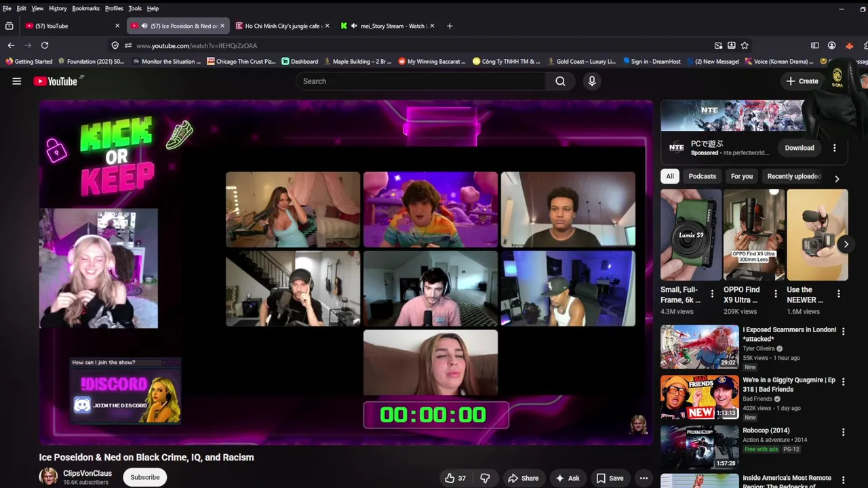Click inside the YouTube search field
This screenshot has width=868, height=488.
pyautogui.click(x=420, y=81)
